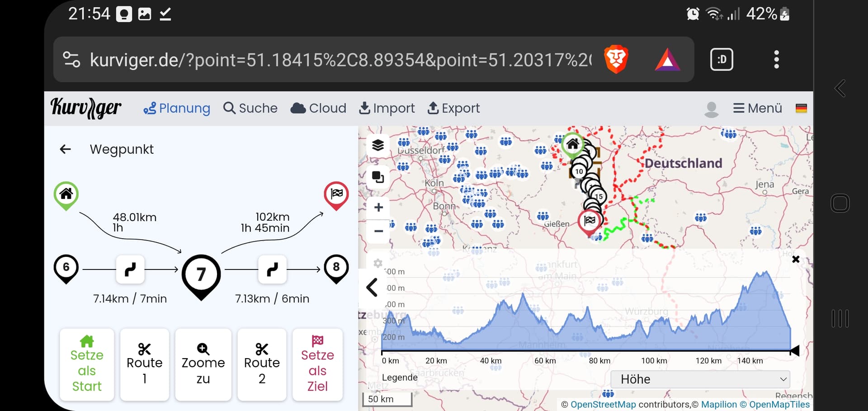Click the overlay layers icon on map
868x411 pixels.
[x=378, y=177]
